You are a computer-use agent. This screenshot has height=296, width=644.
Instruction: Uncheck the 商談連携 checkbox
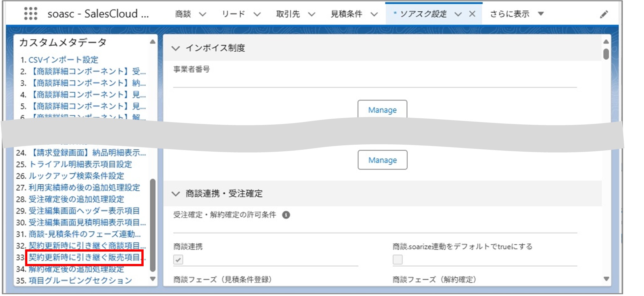[179, 260]
